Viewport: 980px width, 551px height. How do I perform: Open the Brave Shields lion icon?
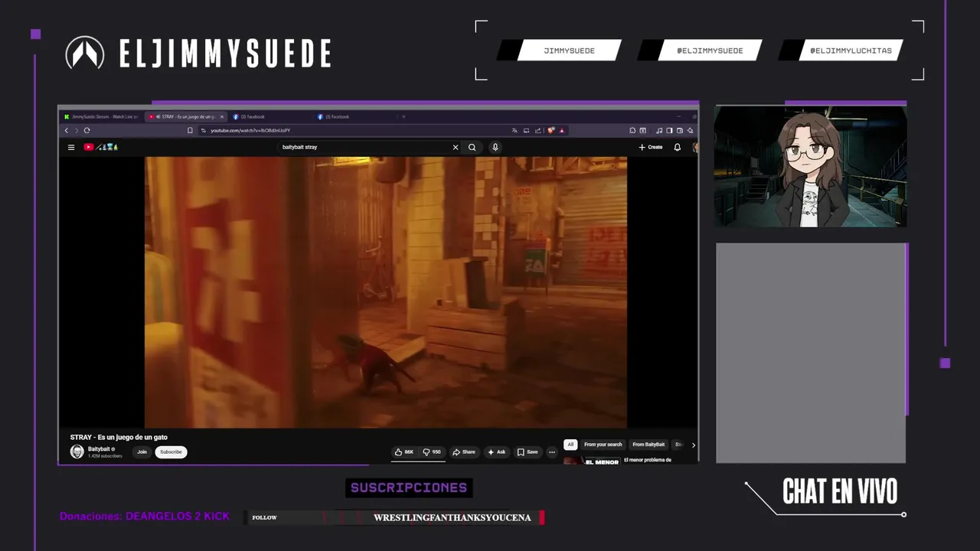click(551, 130)
